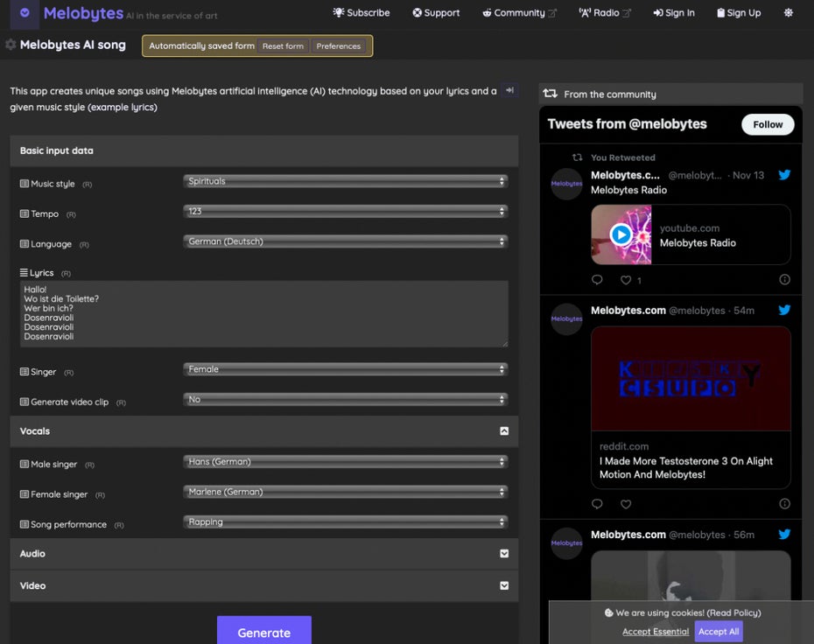814x644 pixels.
Task: Play the Melobytes Radio video thumbnail
Action: 621,234
